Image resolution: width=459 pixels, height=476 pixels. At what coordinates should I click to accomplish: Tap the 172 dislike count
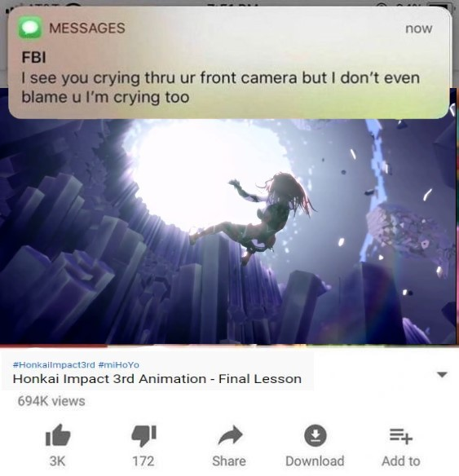[x=143, y=461]
